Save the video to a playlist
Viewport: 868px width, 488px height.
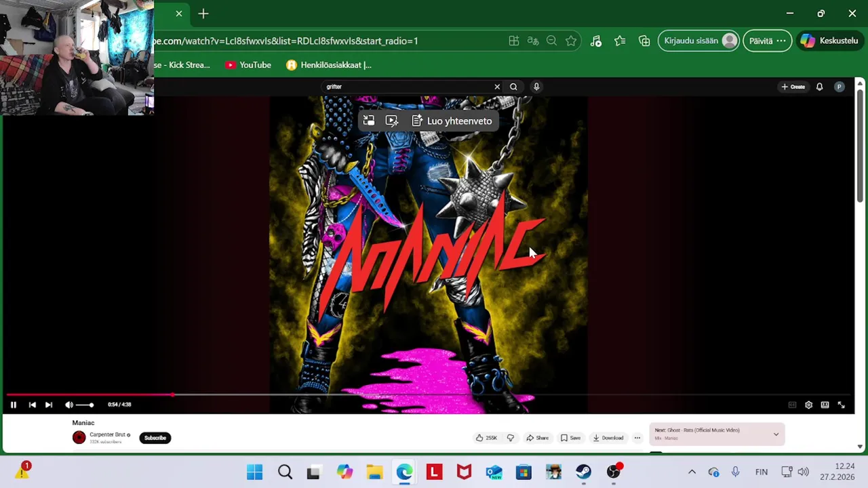(x=570, y=438)
